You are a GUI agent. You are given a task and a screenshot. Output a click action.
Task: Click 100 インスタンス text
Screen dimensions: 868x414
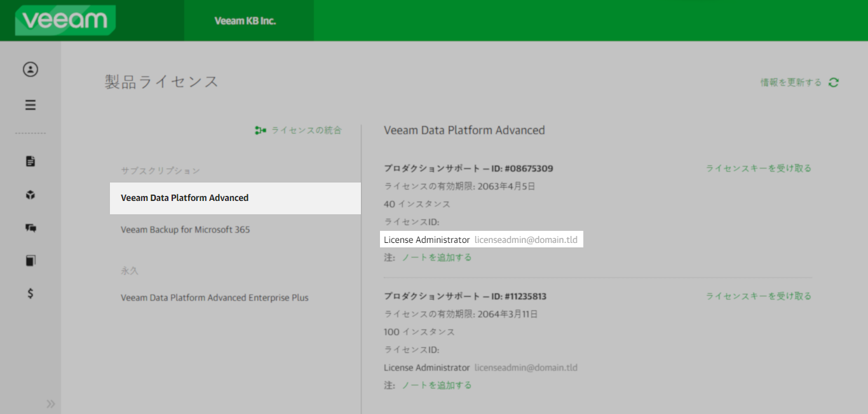point(419,332)
